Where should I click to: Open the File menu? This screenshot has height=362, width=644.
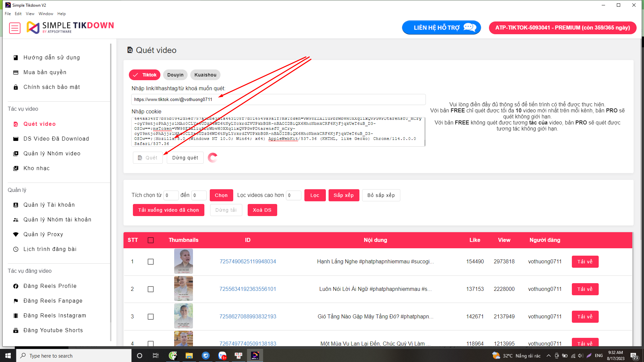click(x=8, y=14)
